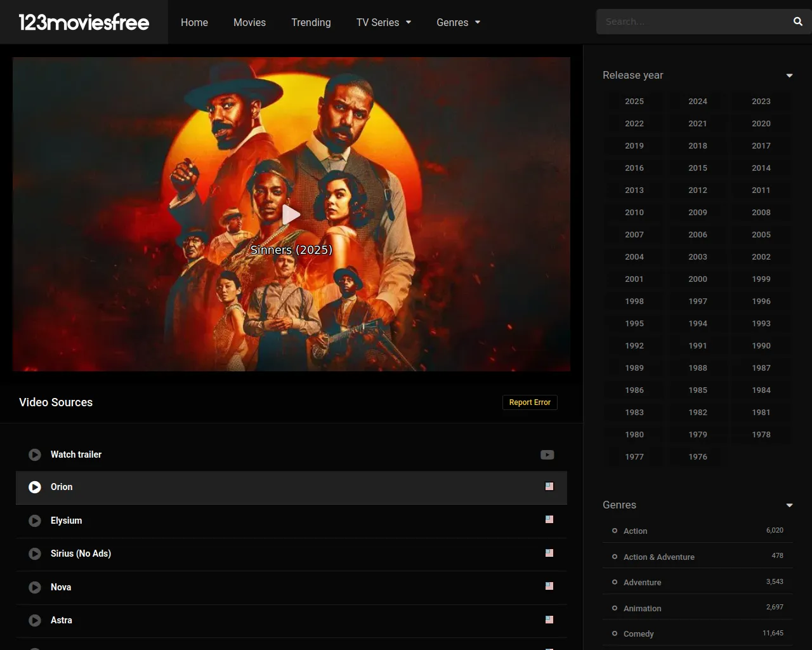Click the flag icon on Orion row
This screenshot has height=650, width=812.
pos(549,486)
